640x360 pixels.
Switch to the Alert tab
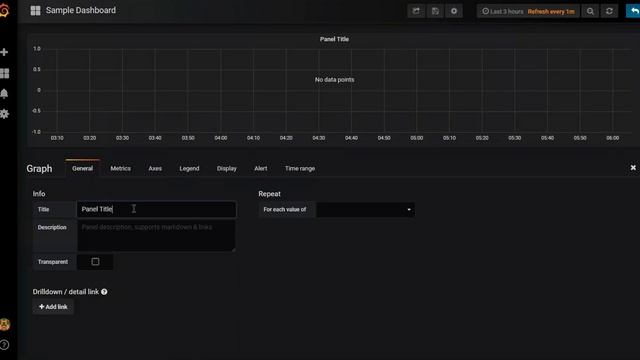click(261, 168)
